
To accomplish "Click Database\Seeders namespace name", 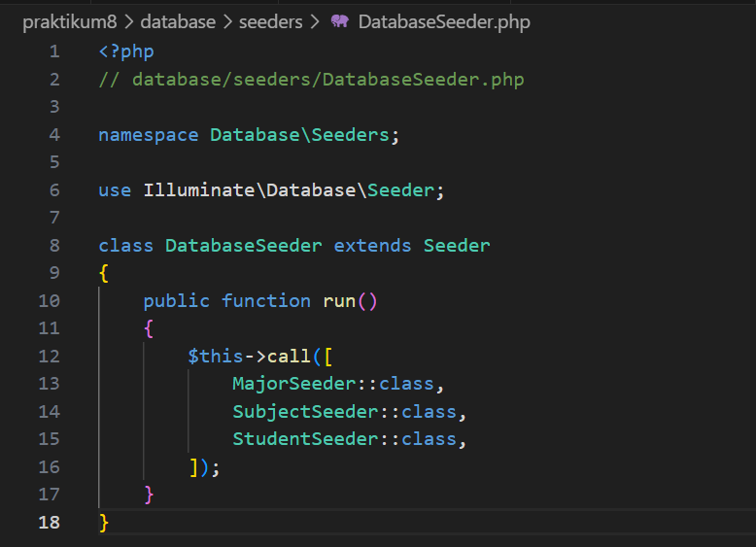I will (x=299, y=135).
